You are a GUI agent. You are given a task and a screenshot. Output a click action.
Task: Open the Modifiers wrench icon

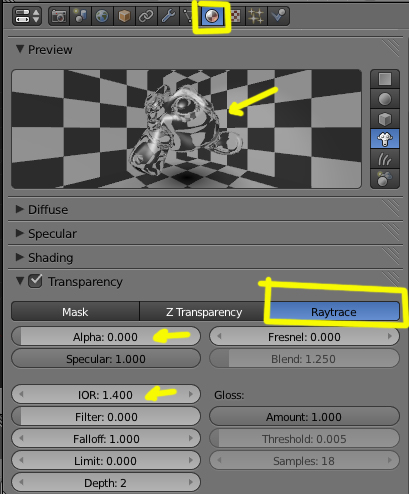(x=168, y=16)
